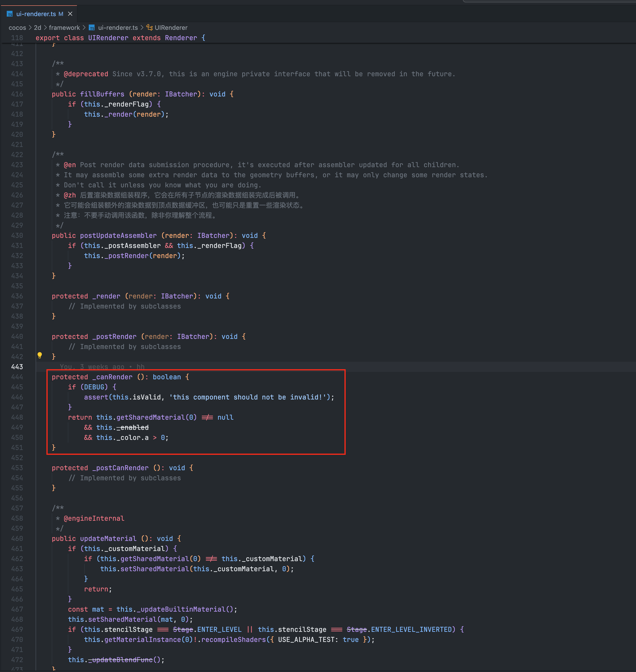636x672 pixels.
Task: Open the 2d folder breadcrumb
Action: tap(37, 28)
